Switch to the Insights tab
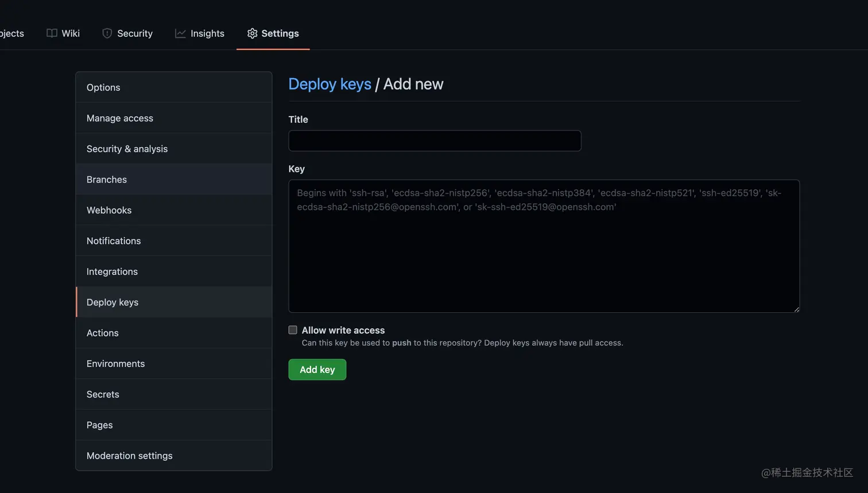 tap(200, 33)
